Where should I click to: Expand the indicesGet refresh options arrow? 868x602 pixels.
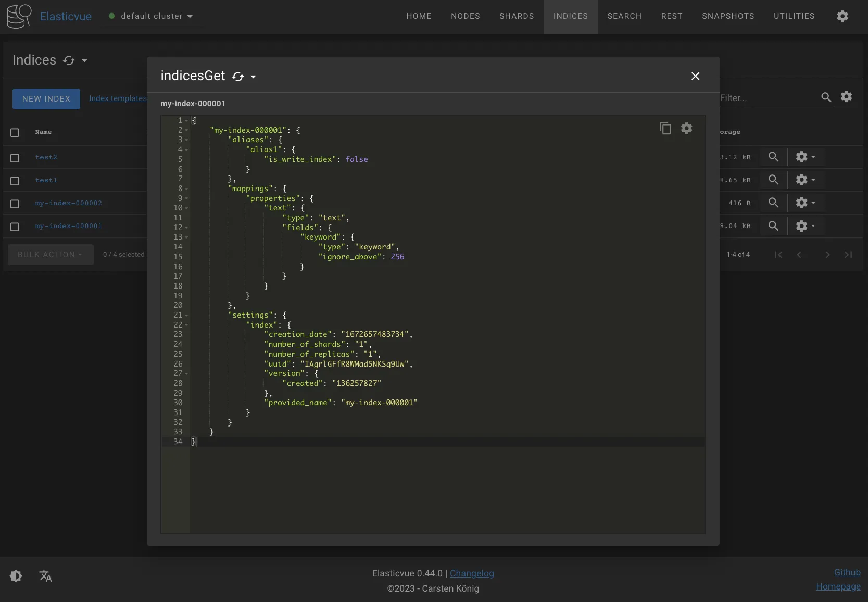(254, 77)
